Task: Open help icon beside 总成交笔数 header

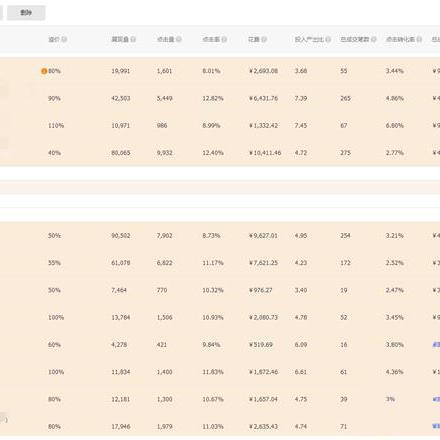Action: tap(373, 39)
